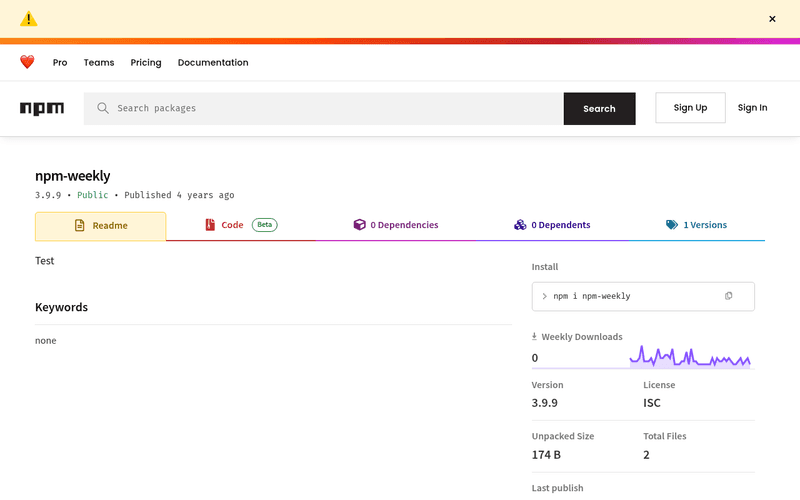Click the Sign Up button
This screenshot has height=500, width=800.
pos(690,108)
